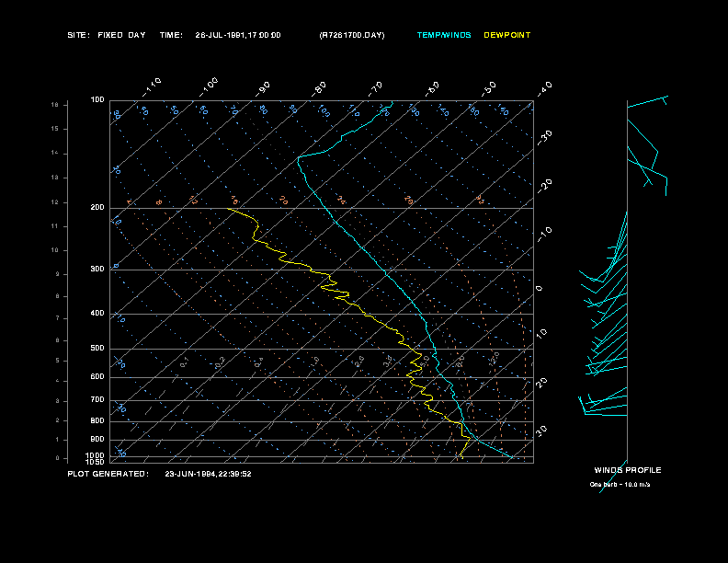Click the 'PLOT GENERATED:' label

(108, 474)
